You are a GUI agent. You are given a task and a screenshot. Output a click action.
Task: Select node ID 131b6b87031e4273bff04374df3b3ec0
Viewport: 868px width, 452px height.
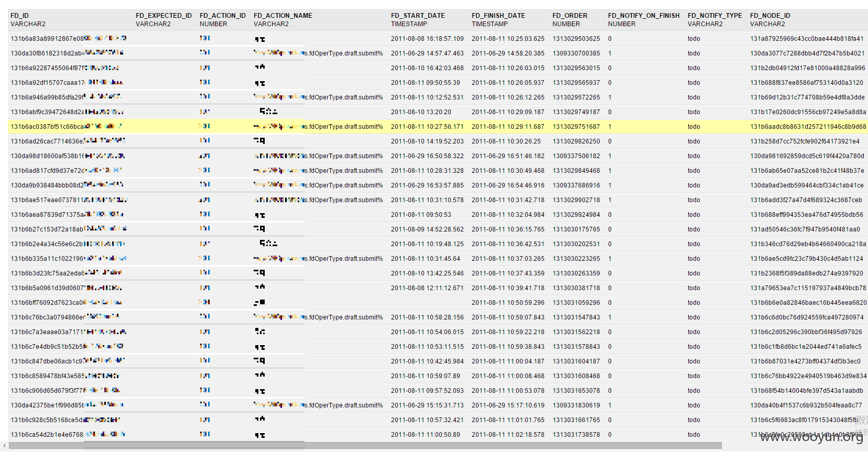805,361
